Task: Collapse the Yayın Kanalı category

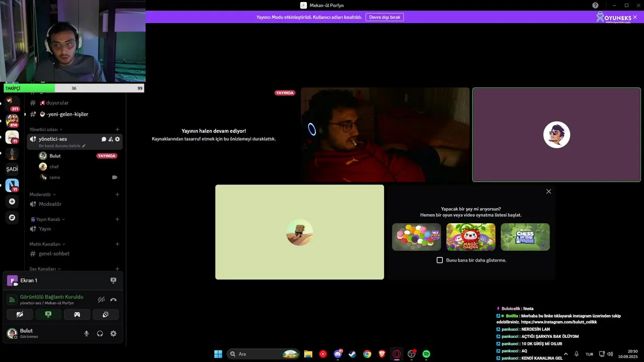Action: pyautogui.click(x=48, y=219)
